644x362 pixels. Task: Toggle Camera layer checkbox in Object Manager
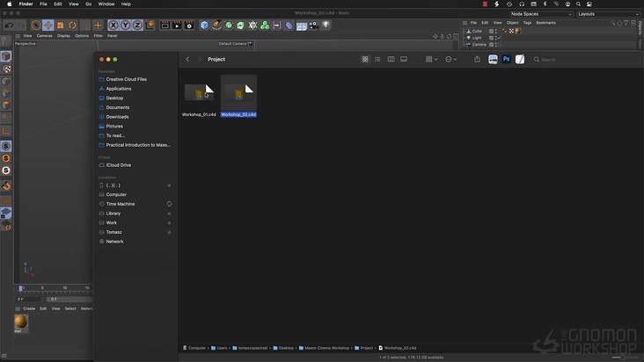(491, 44)
